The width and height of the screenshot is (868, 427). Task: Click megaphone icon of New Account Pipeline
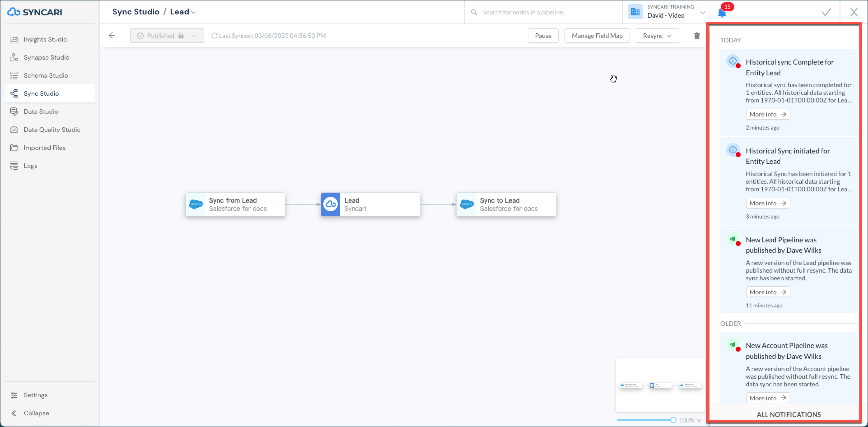coord(733,345)
